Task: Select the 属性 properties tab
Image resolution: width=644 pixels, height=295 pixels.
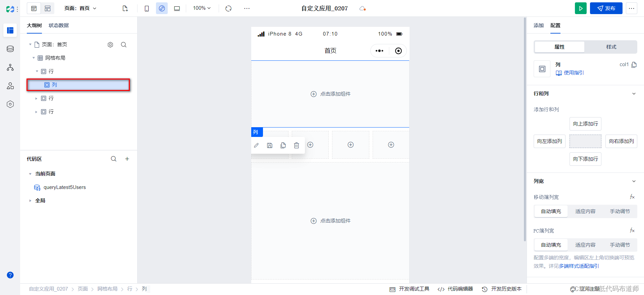Action: [x=559, y=47]
